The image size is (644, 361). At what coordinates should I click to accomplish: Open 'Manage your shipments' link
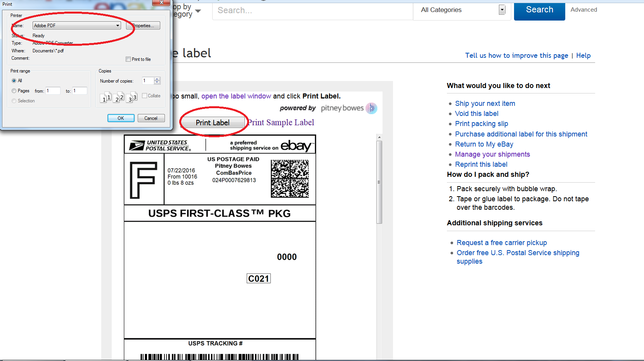[492, 154]
